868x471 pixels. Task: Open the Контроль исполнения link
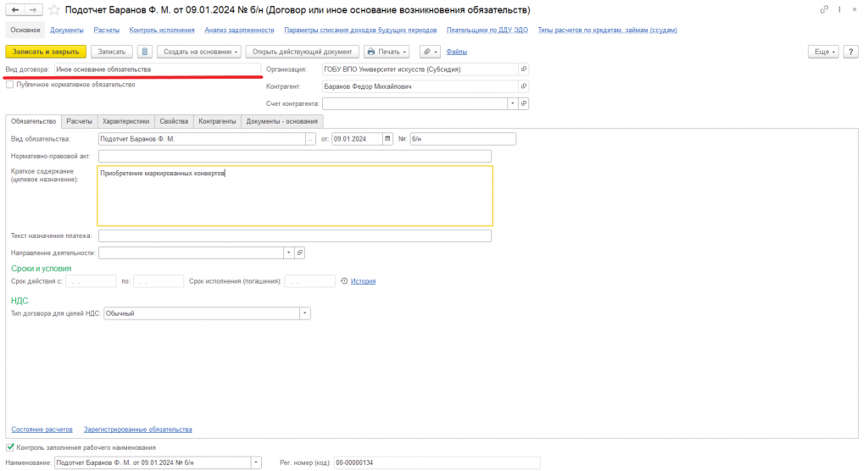click(162, 30)
